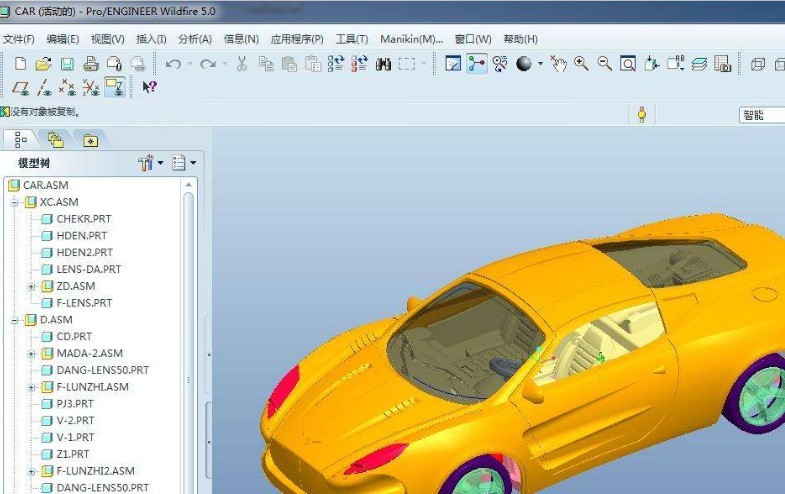Toggle spin center display
This screenshot has width=785, height=494.
pos(115,87)
